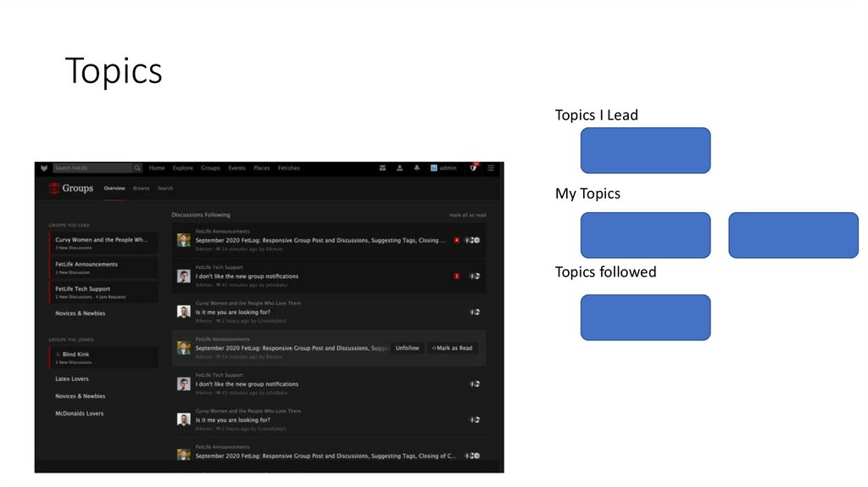Click the Groups heading text
Screen dimensions: 868x487
pyautogui.click(x=77, y=188)
